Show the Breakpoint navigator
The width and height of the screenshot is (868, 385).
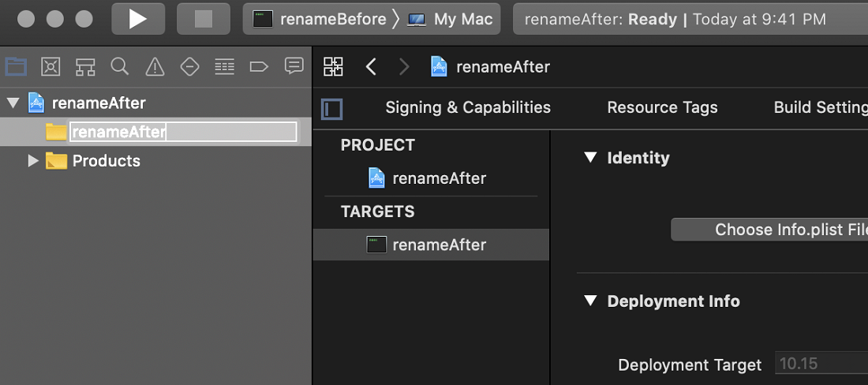tap(259, 67)
